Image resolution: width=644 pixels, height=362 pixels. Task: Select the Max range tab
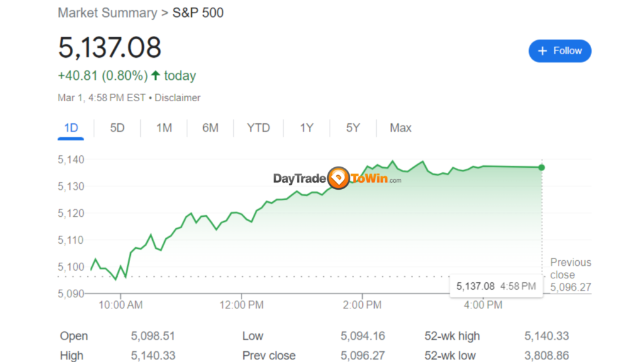(x=400, y=128)
